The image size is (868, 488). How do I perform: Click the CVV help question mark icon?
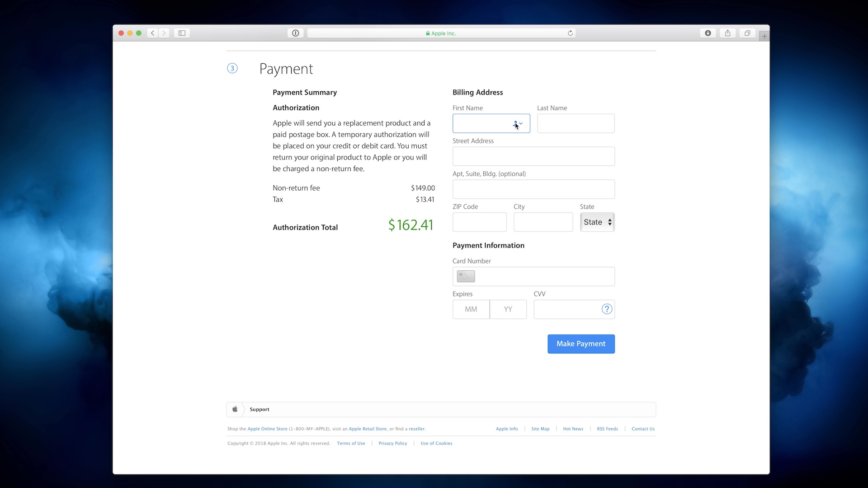[607, 309]
